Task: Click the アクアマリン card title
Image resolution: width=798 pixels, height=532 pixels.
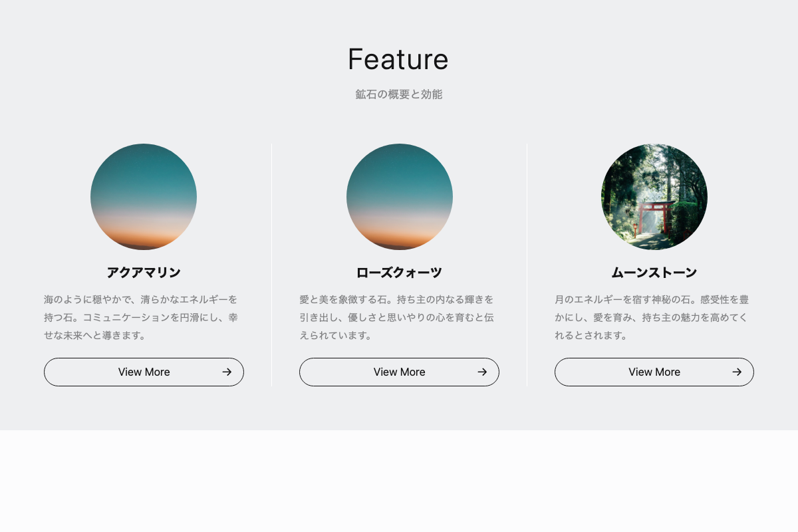Action: [144, 273]
